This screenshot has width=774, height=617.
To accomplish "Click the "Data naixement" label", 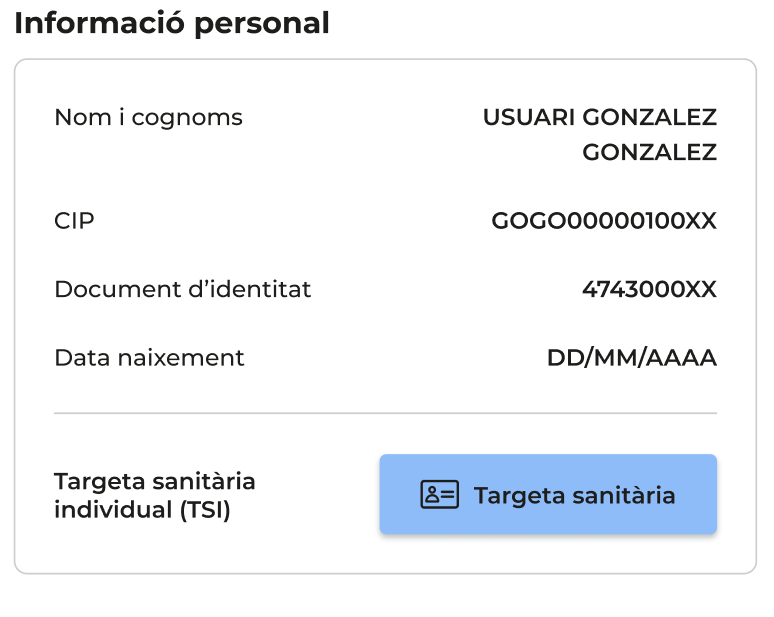I will (x=149, y=357).
